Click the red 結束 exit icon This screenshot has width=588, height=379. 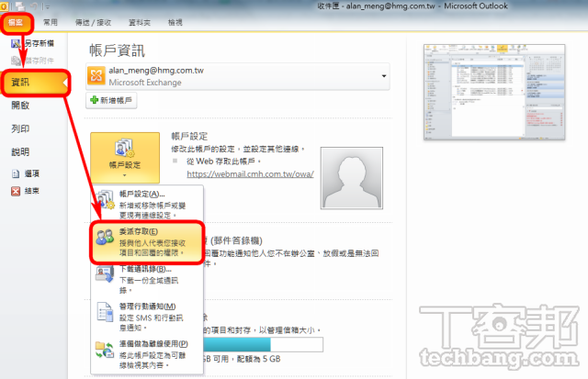point(16,192)
